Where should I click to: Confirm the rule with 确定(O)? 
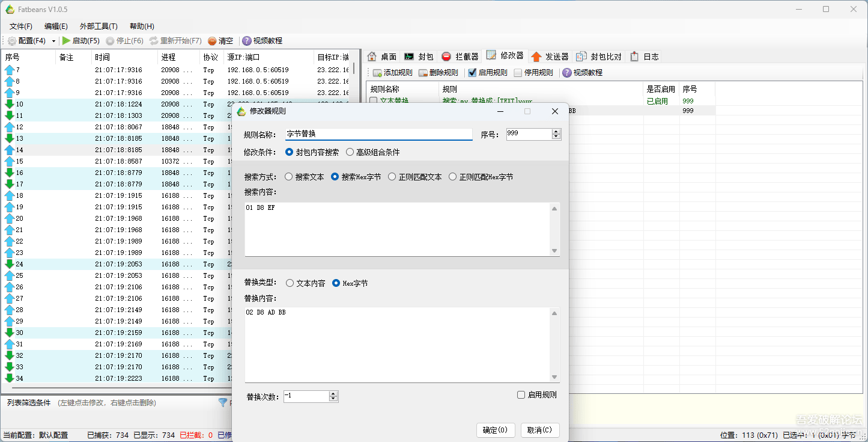coord(496,430)
